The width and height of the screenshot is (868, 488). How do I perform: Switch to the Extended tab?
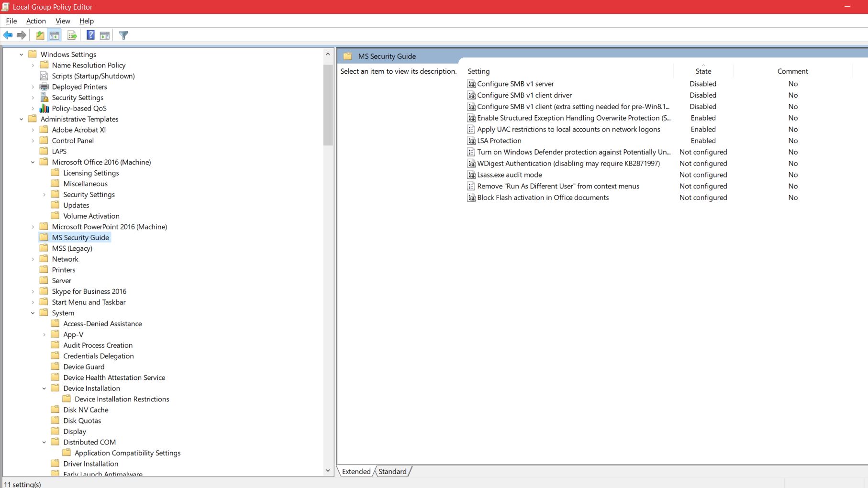pos(356,471)
